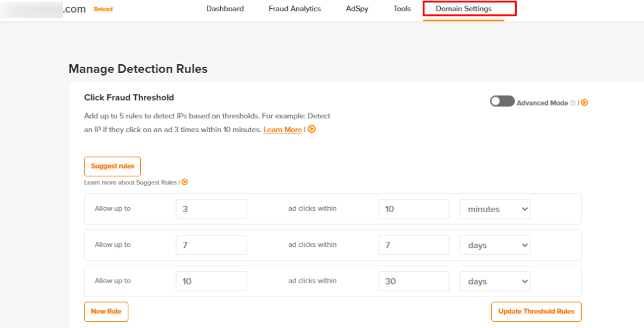Image resolution: width=644 pixels, height=328 pixels.
Task: Click play icon beside 'Learn more about Suggest Rules'
Action: (x=185, y=182)
